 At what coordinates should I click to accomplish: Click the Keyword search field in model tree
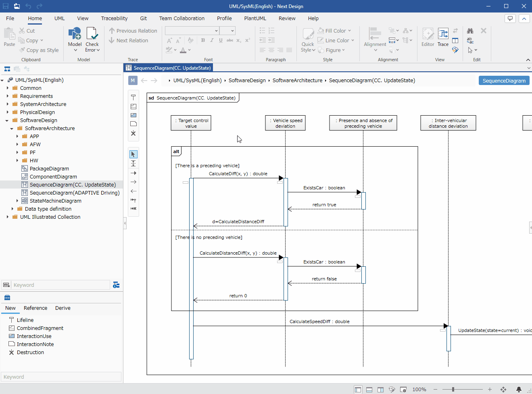click(61, 285)
